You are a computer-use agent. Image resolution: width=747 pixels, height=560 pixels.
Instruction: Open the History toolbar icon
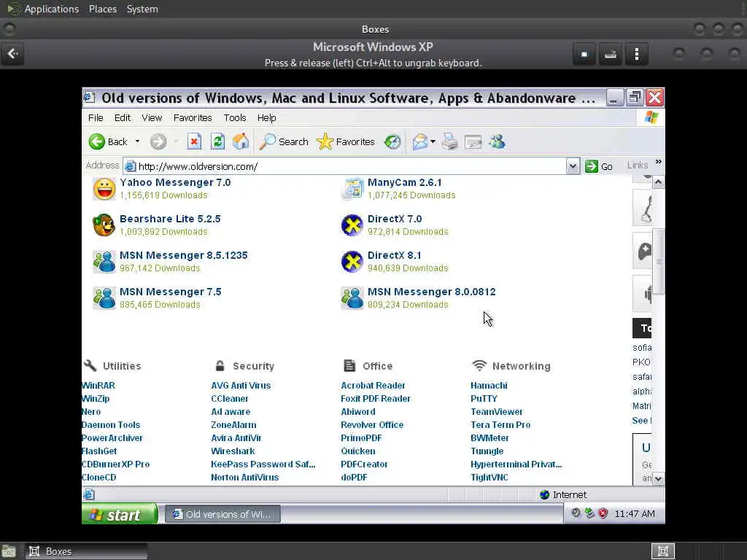click(x=392, y=141)
